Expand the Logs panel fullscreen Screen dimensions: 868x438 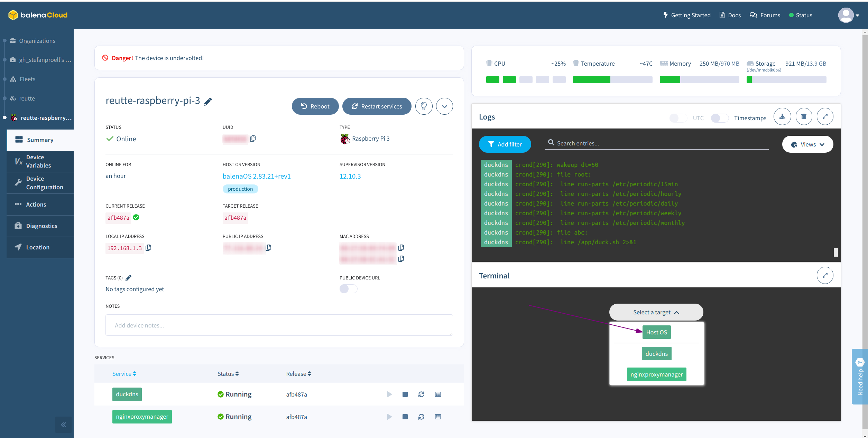[825, 117]
